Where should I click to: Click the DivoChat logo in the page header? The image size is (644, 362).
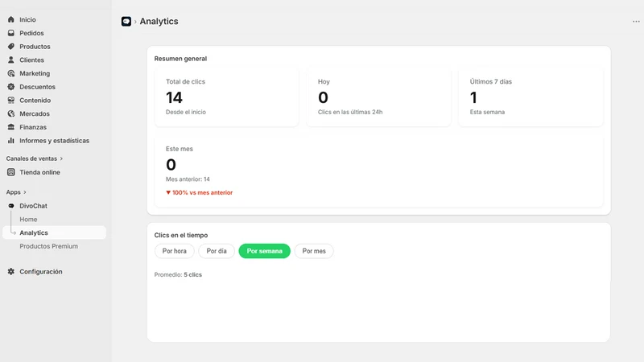(126, 22)
